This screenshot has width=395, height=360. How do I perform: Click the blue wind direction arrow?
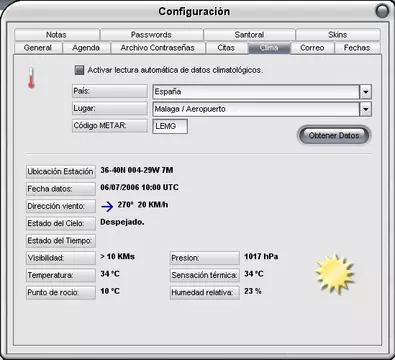click(107, 207)
